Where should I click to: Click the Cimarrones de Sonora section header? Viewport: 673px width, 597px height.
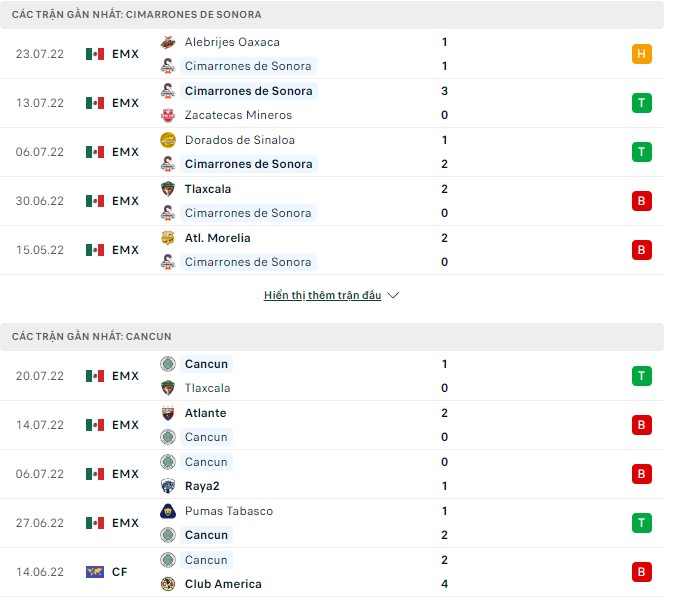137,15
